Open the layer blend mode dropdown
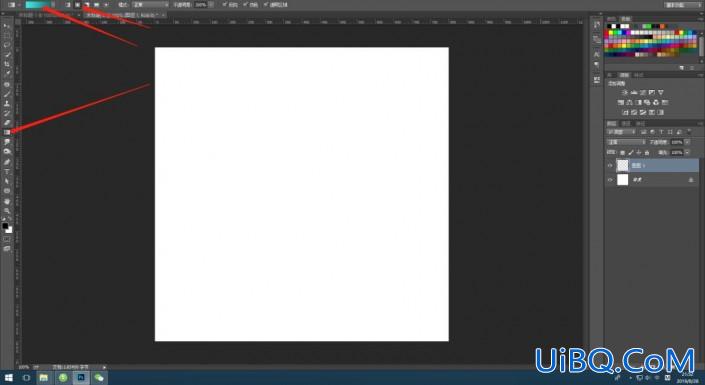This screenshot has width=705, height=385. coord(626,142)
